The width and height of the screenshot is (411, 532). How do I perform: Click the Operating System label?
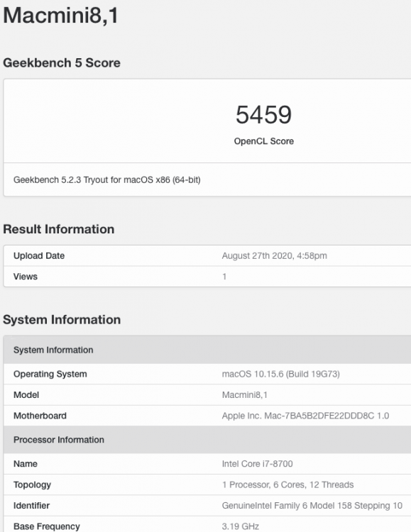coord(50,374)
